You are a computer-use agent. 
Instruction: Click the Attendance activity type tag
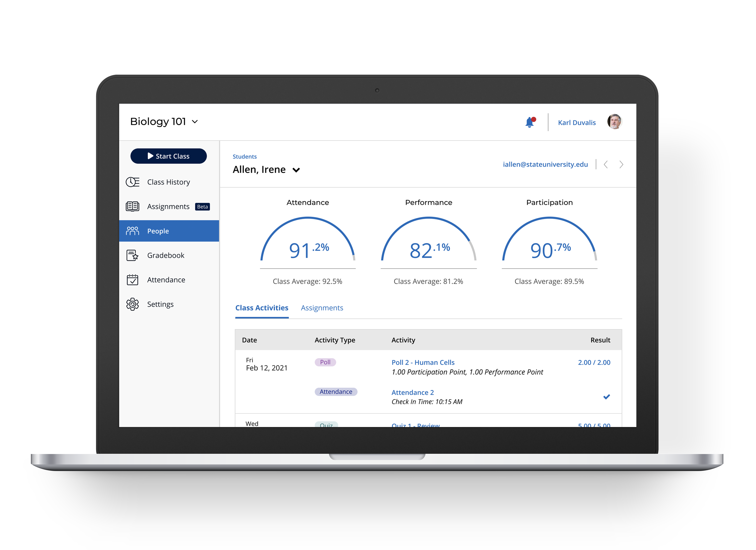coord(336,392)
